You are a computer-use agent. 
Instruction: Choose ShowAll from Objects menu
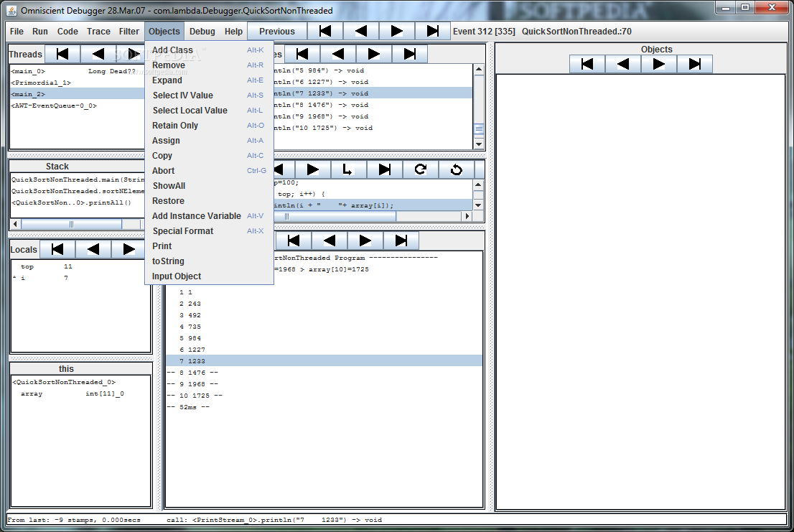coord(209,186)
